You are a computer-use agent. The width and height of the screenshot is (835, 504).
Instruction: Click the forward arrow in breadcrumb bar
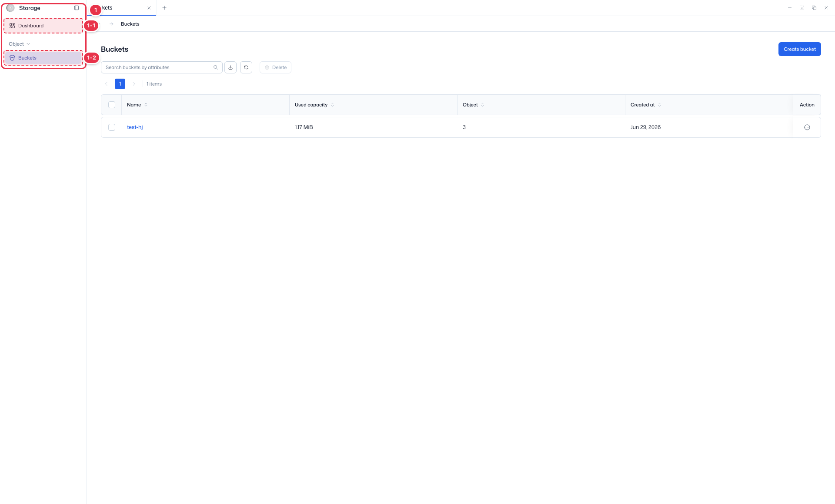coord(111,24)
